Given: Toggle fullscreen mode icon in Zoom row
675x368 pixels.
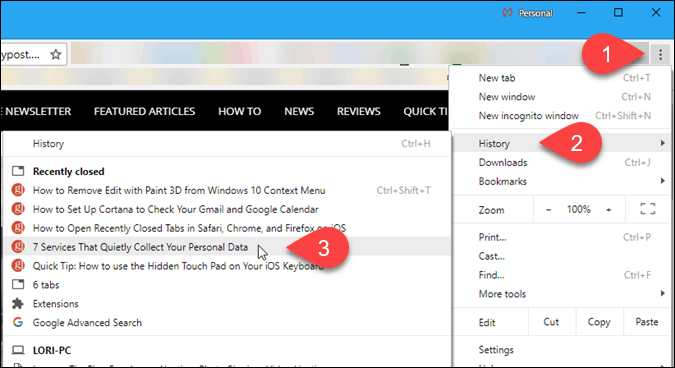Looking at the screenshot, I should click(647, 210).
